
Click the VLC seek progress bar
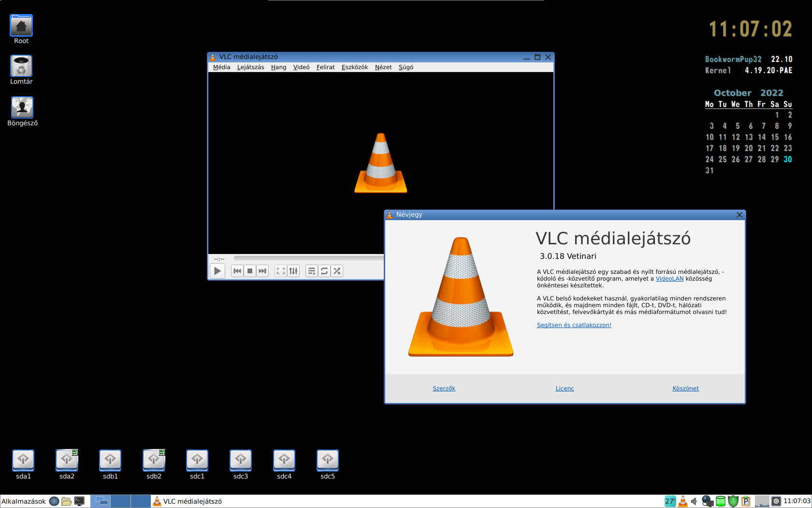(x=308, y=258)
